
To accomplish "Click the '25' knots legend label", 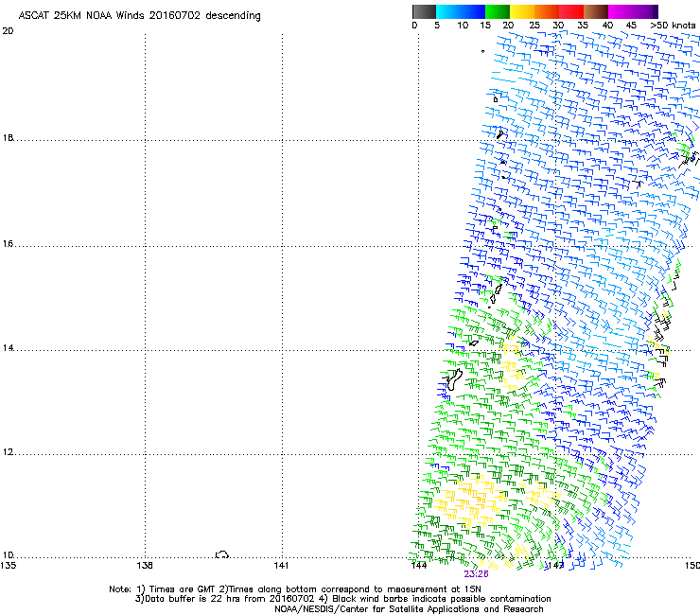I will [x=534, y=26].
